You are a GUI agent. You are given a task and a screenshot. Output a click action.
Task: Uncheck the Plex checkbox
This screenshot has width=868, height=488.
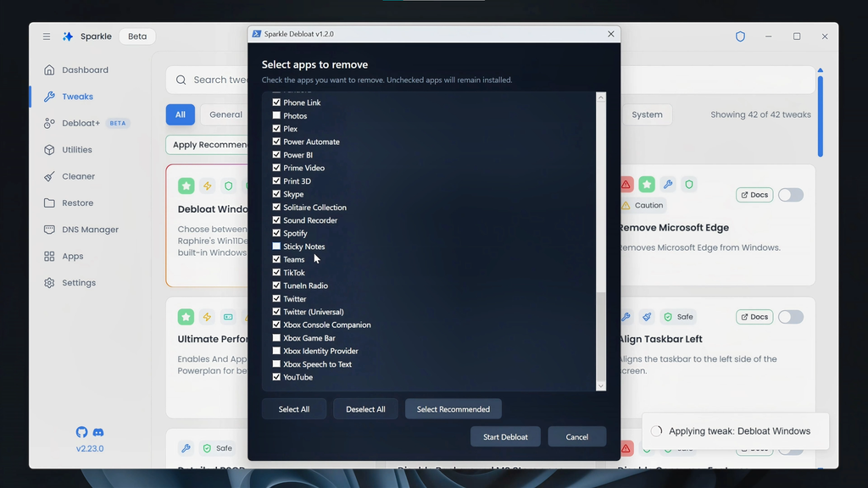276,129
